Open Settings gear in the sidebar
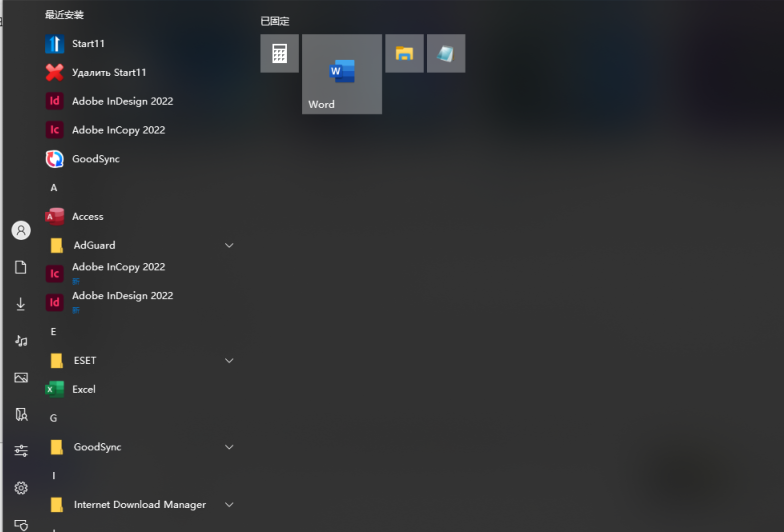This screenshot has width=784, height=532. (x=21, y=488)
